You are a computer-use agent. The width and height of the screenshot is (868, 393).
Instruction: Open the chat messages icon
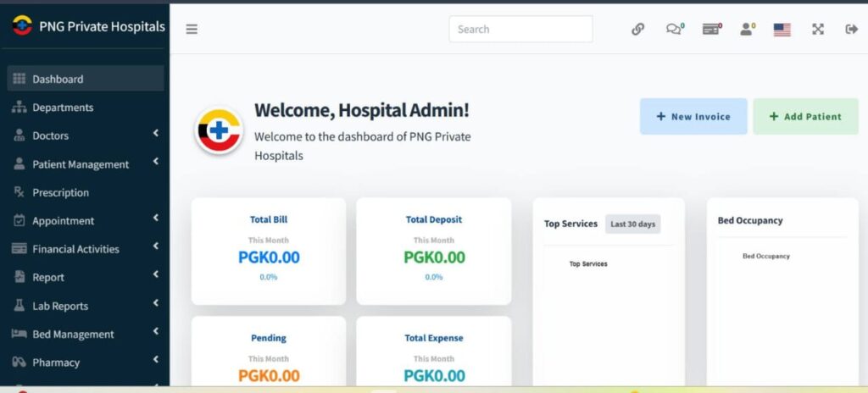(674, 29)
